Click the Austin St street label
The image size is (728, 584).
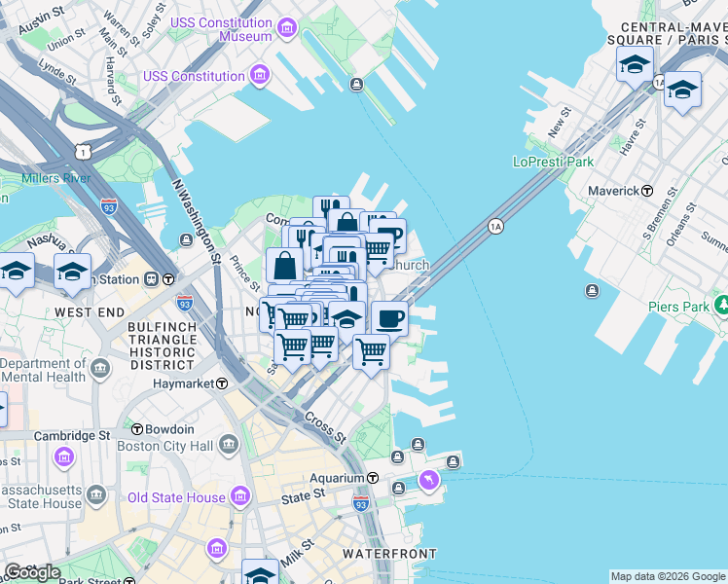point(41,20)
